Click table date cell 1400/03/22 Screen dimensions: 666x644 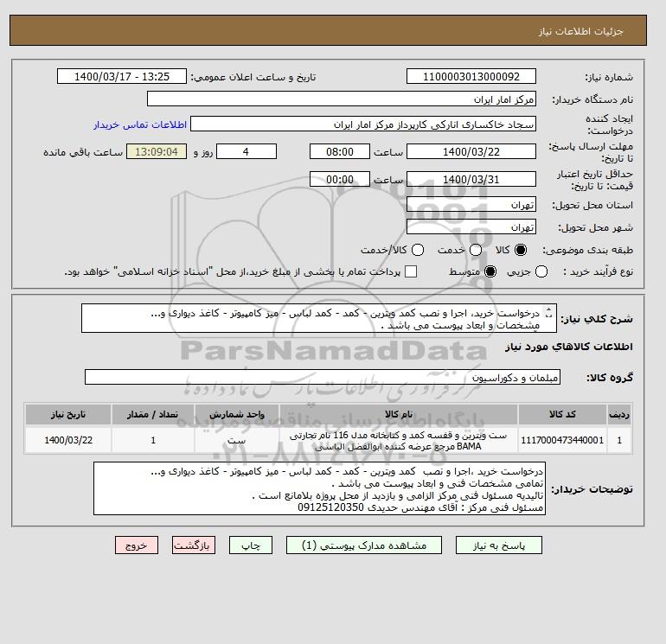68,440
